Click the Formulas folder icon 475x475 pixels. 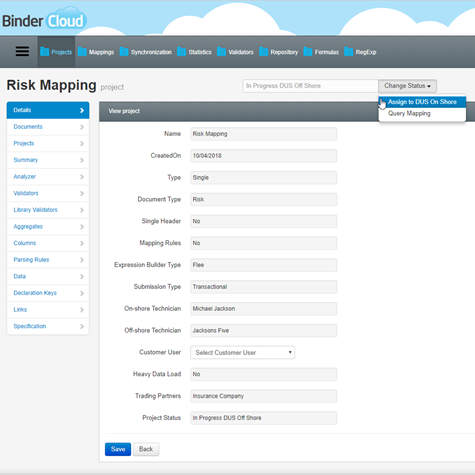coord(308,52)
